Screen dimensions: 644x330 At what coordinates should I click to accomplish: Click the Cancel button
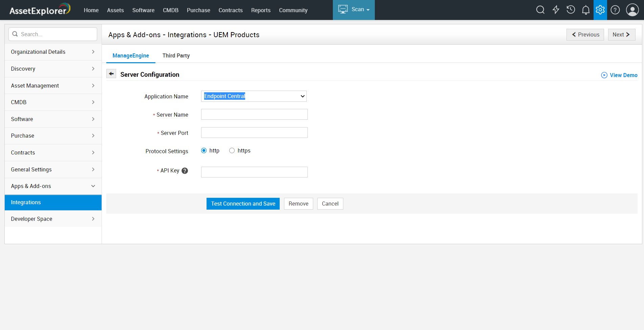330,204
